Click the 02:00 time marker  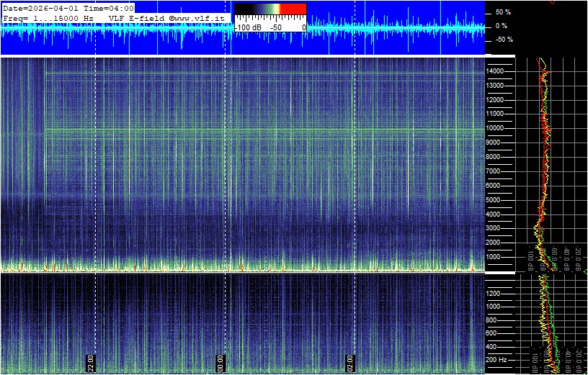click(x=350, y=363)
